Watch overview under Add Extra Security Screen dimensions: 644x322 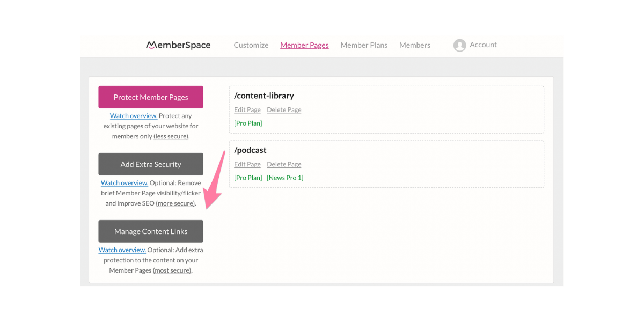125,183
